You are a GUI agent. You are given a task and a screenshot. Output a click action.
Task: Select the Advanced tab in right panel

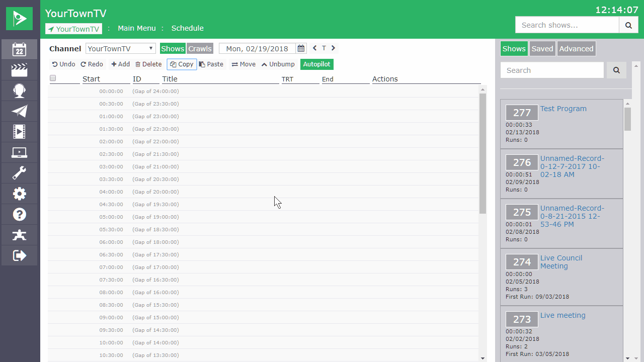click(577, 49)
